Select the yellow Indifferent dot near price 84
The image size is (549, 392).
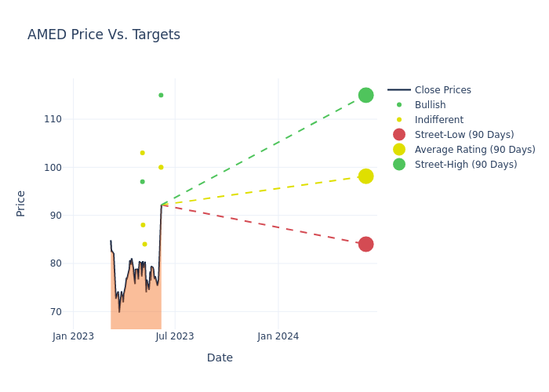tap(144, 244)
